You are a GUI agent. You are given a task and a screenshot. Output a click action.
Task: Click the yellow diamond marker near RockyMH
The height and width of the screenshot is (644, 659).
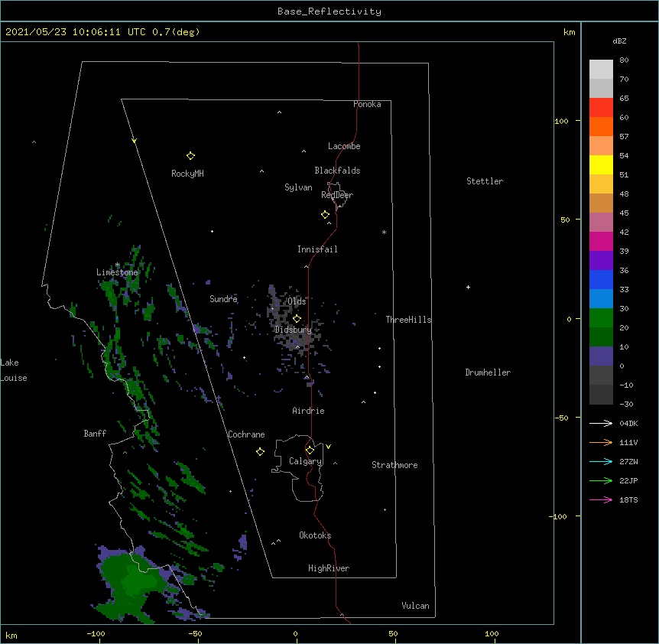point(190,156)
